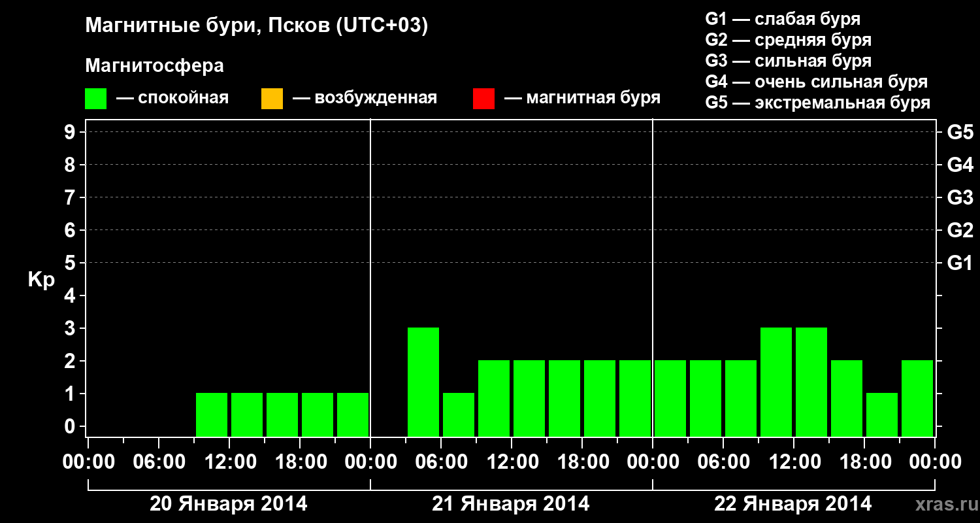Click the 'G5 — экстремальная буря' legend line

[x=817, y=103]
